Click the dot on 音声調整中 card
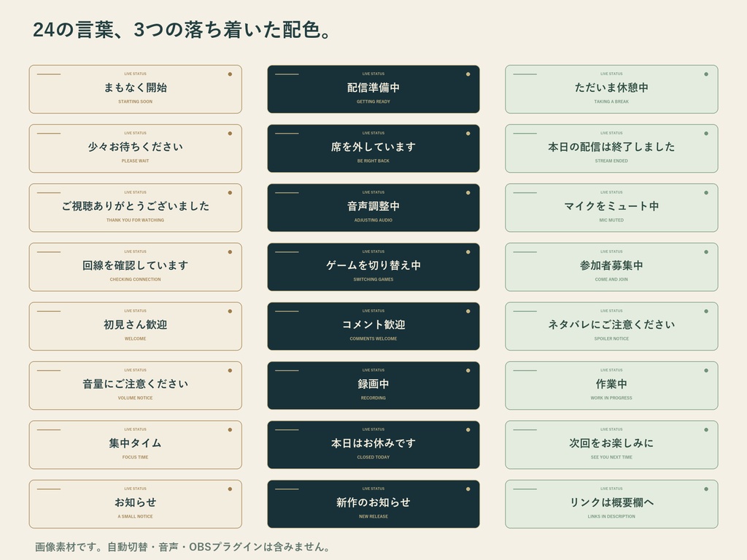The width and height of the screenshot is (747, 560). coord(468,192)
